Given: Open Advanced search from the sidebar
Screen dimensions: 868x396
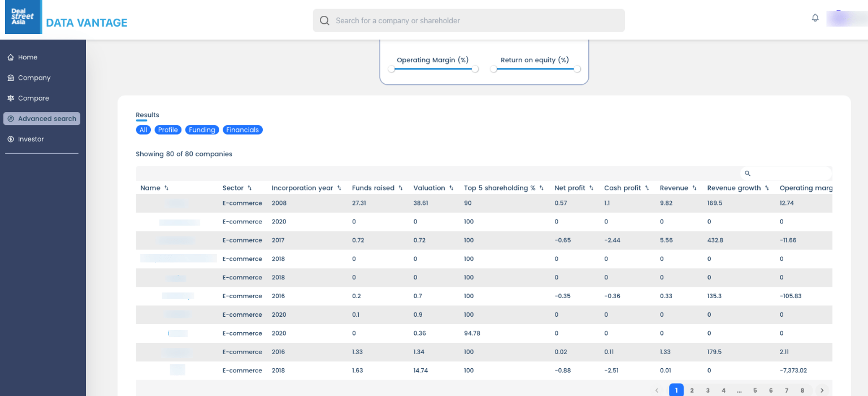Looking at the screenshot, I should (x=10, y=118).
